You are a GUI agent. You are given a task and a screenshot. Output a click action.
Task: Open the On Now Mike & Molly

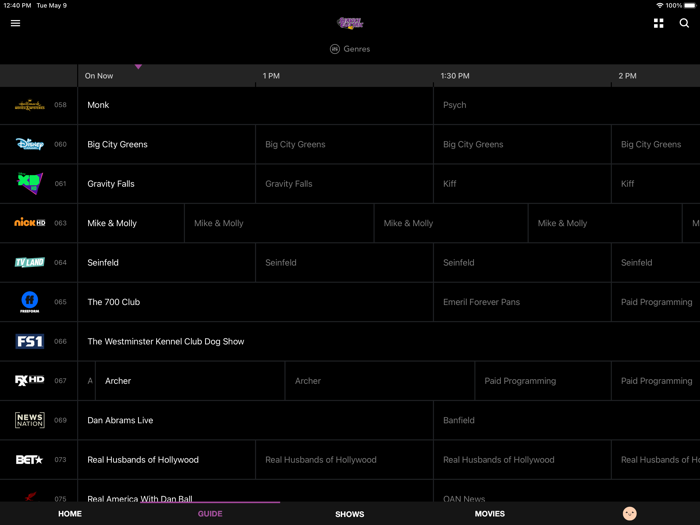coord(131,223)
